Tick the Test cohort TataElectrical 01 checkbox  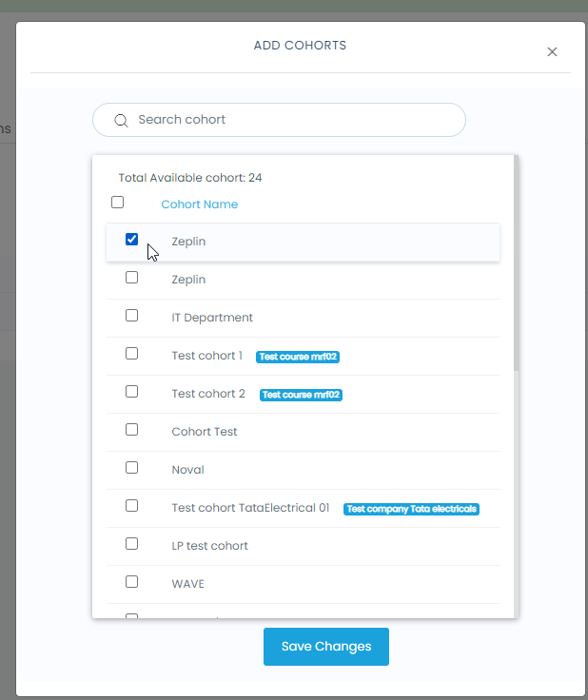[132, 506]
